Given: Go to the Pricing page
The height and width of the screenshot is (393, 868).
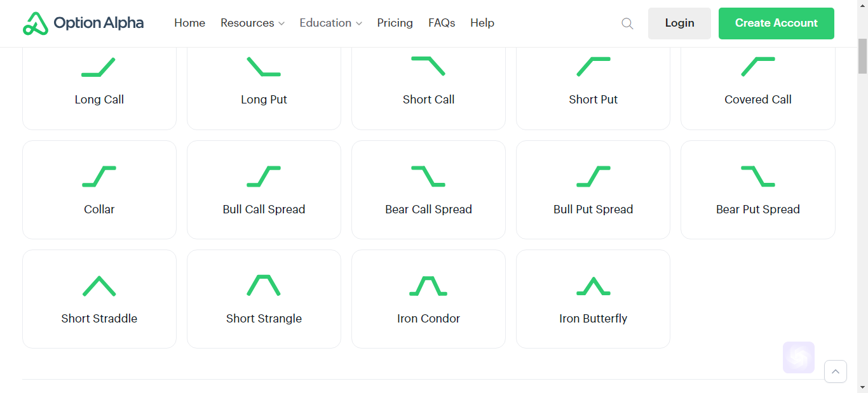Looking at the screenshot, I should (x=395, y=23).
